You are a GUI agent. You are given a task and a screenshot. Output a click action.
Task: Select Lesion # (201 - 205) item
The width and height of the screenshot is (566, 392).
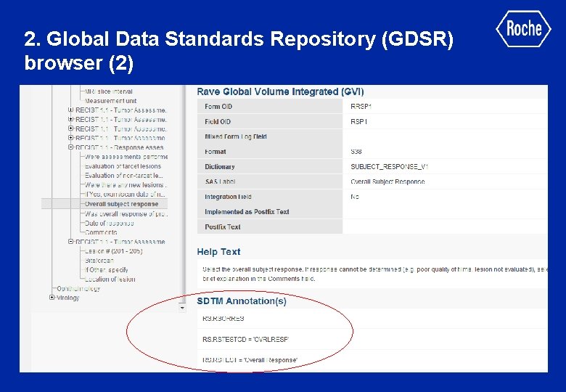(x=113, y=251)
